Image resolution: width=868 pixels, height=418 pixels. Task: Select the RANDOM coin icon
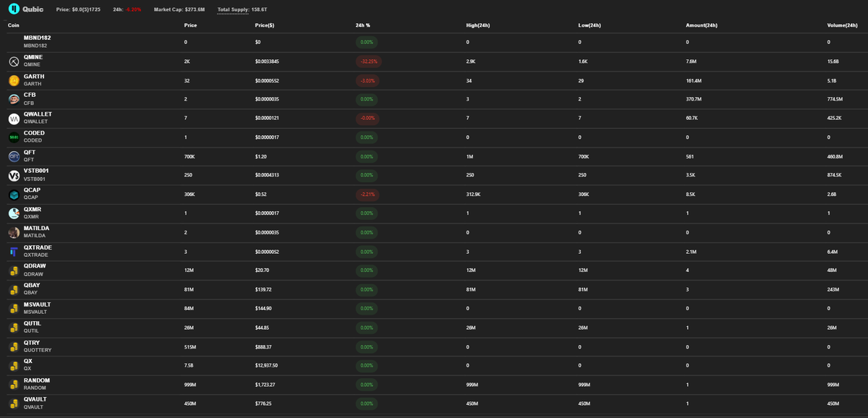click(14, 385)
